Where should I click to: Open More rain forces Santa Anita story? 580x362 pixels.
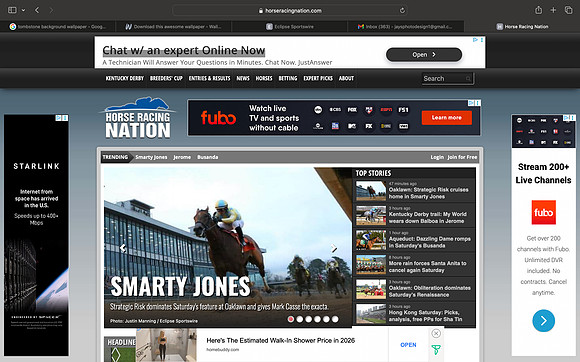[427, 267]
